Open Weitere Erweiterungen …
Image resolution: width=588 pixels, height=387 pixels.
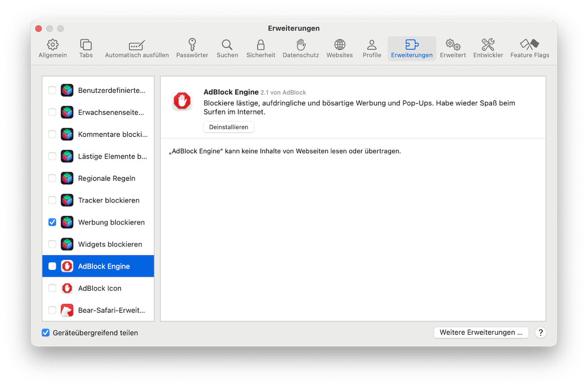click(481, 333)
